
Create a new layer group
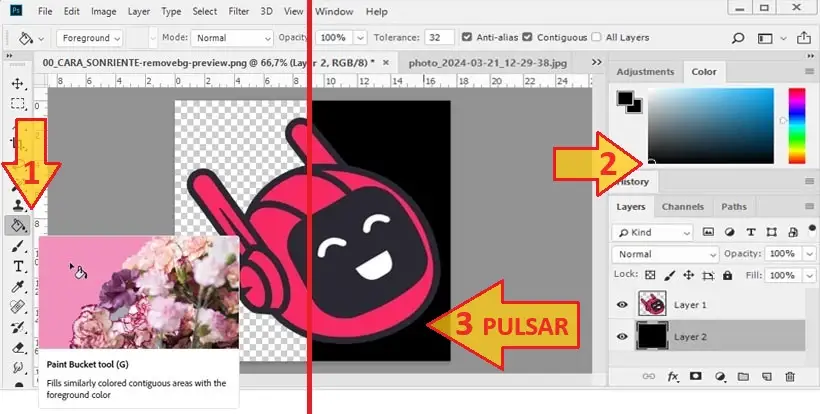pyautogui.click(x=743, y=376)
